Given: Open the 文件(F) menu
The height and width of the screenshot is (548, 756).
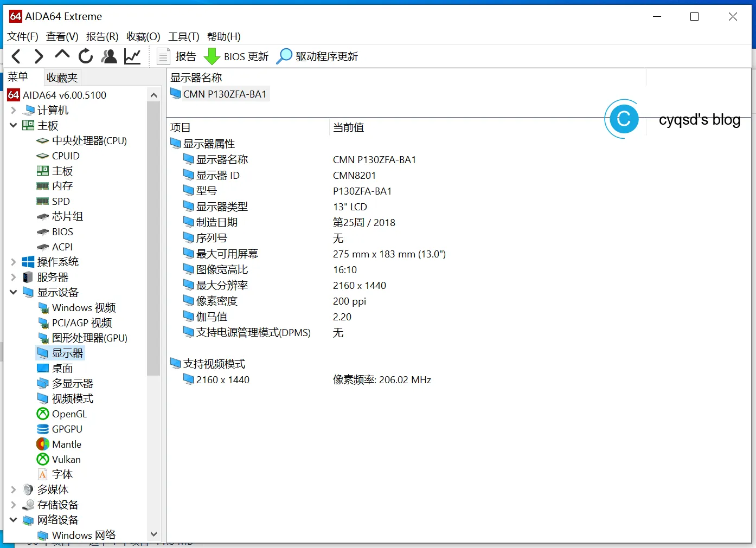Looking at the screenshot, I should click(x=23, y=36).
